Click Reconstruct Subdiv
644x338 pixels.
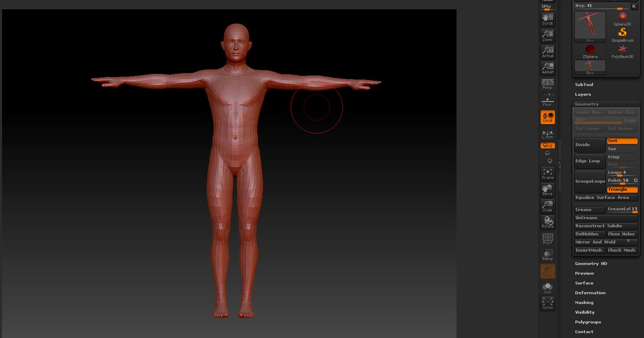click(606, 226)
